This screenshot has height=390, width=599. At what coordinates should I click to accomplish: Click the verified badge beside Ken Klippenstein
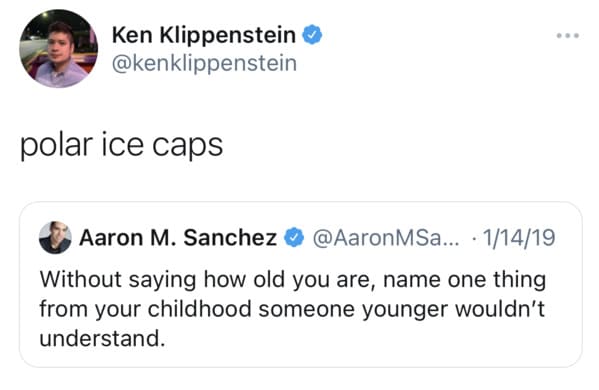pyautogui.click(x=312, y=35)
